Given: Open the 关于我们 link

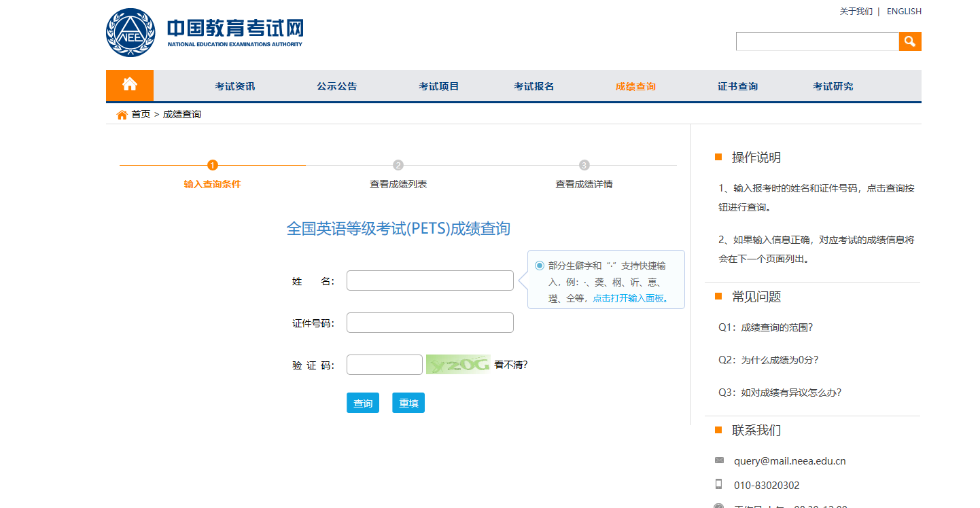Looking at the screenshot, I should pos(856,12).
